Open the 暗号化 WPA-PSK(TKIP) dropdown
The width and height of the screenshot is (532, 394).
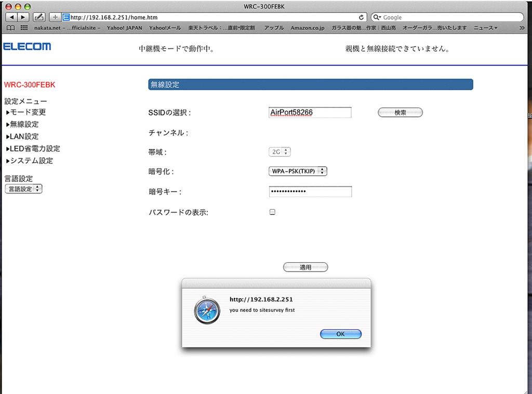(298, 171)
